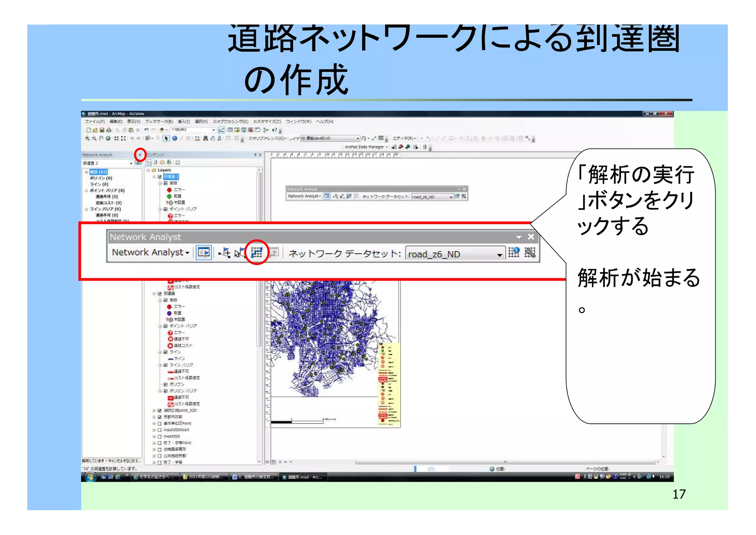This screenshot has height=535, width=756.
Task: Click List By Source icon in contents
Action: (x=156, y=163)
